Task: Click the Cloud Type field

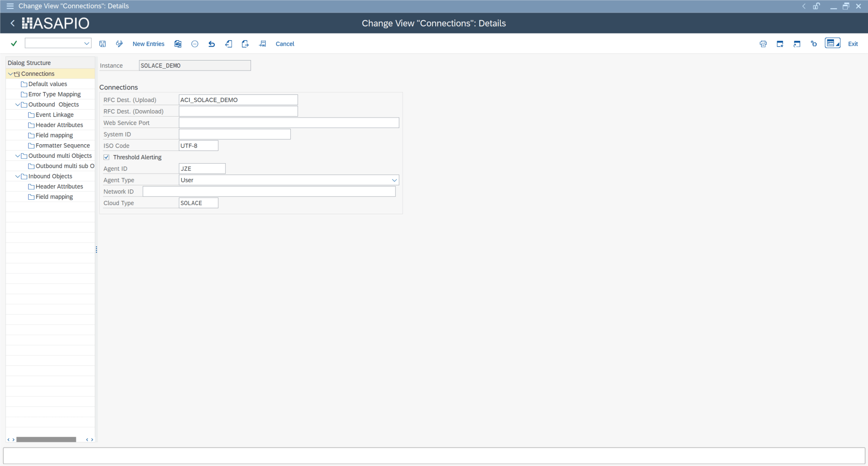Action: click(198, 203)
